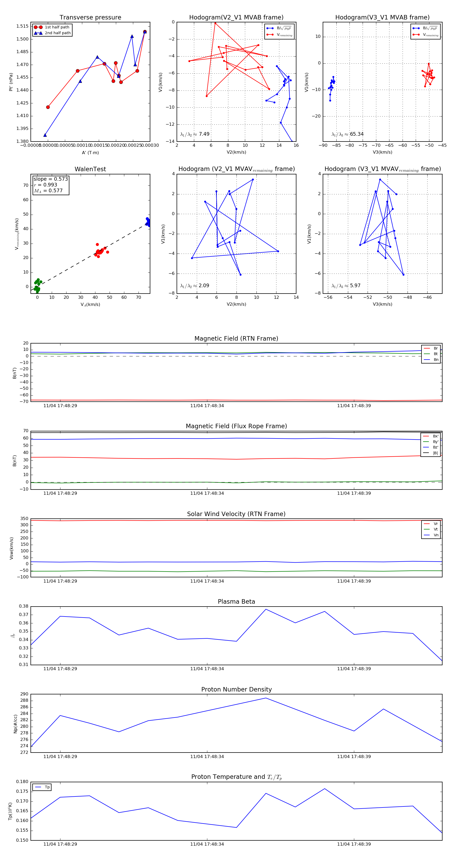Screen dimensions: 473x868
Task: Select the 'Vr' legend entry
Action: tap(431, 524)
